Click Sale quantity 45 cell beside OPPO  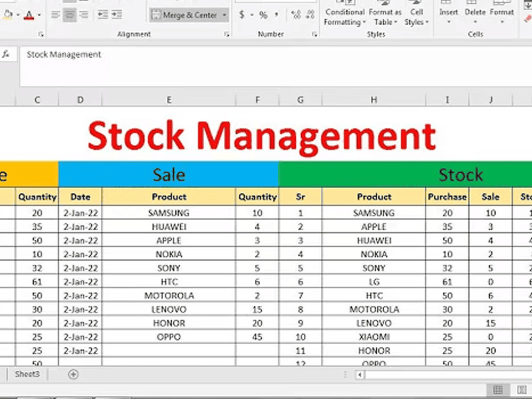[x=257, y=337]
